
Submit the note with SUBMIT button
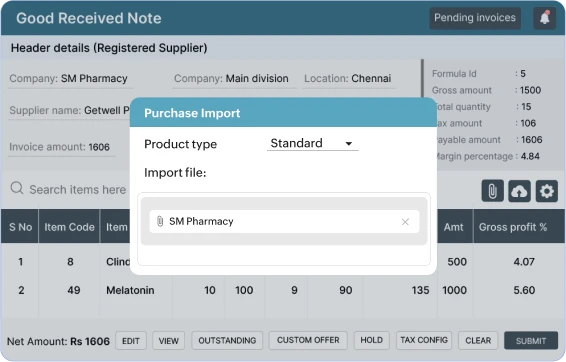click(531, 340)
